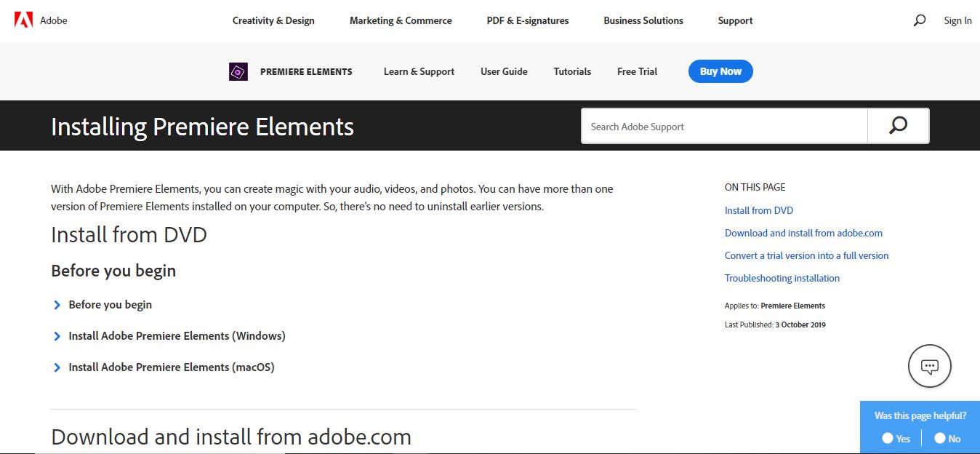The width and height of the screenshot is (980, 454).
Task: Click the Buy Now button
Action: point(720,71)
